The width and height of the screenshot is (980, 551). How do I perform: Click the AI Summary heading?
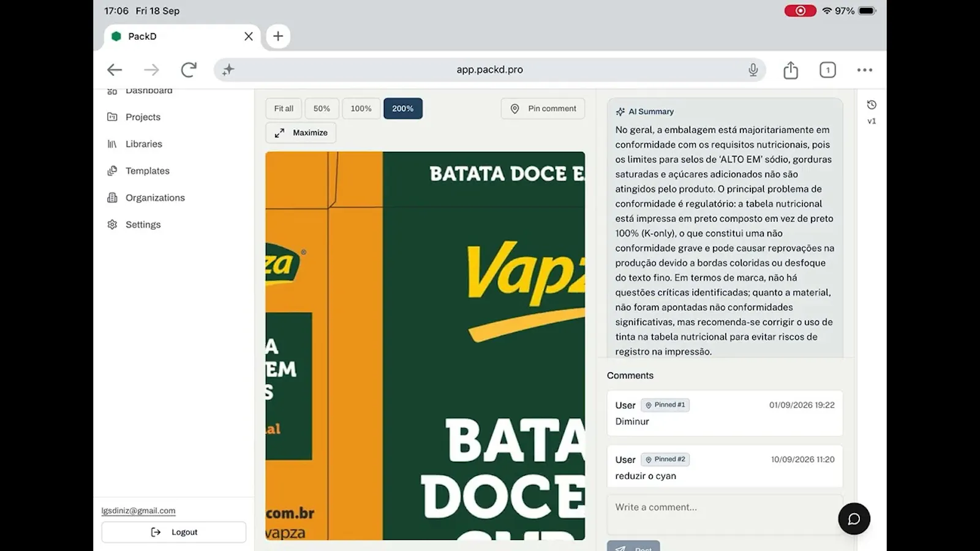(651, 111)
